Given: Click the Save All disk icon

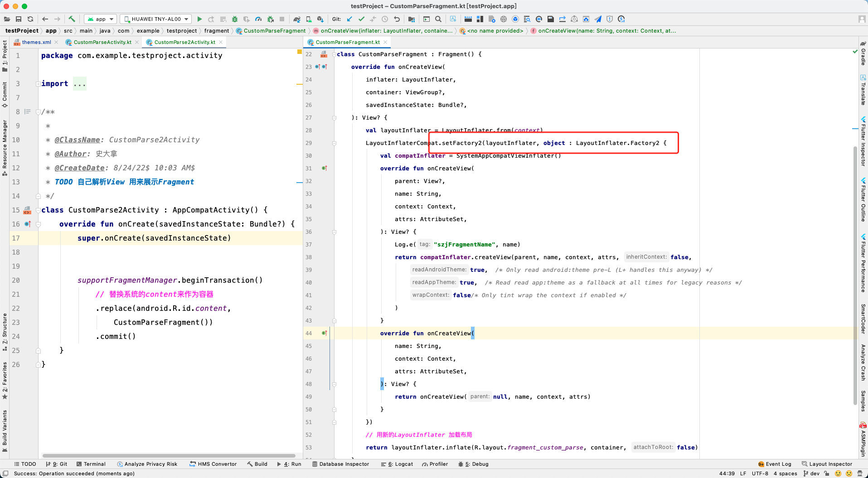Looking at the screenshot, I should point(19,19).
